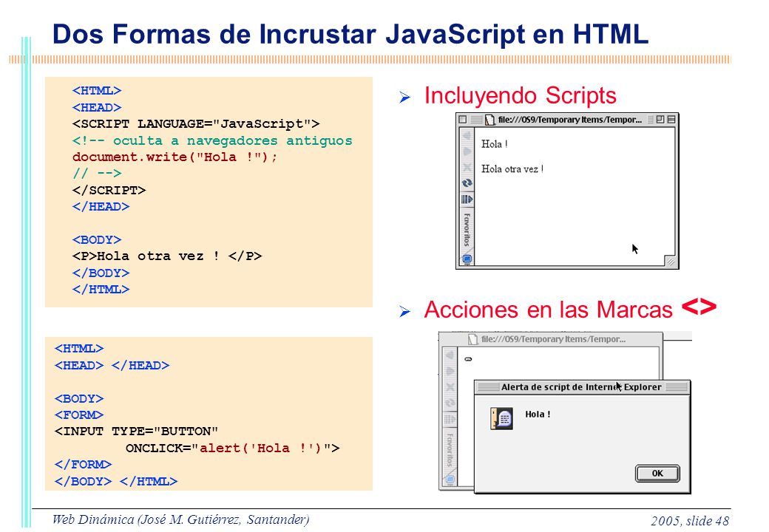Expand the dimmed bars-and-arrow toolbar icon behind the alert
Screen dimensions: 769x532
pyautogui.click(x=450, y=420)
